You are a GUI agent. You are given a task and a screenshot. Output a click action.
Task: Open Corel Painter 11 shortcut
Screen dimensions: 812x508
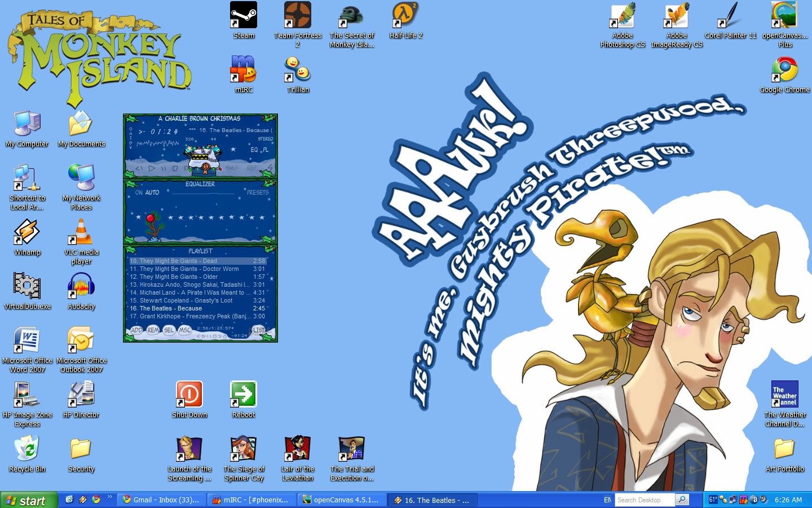[x=731, y=21]
